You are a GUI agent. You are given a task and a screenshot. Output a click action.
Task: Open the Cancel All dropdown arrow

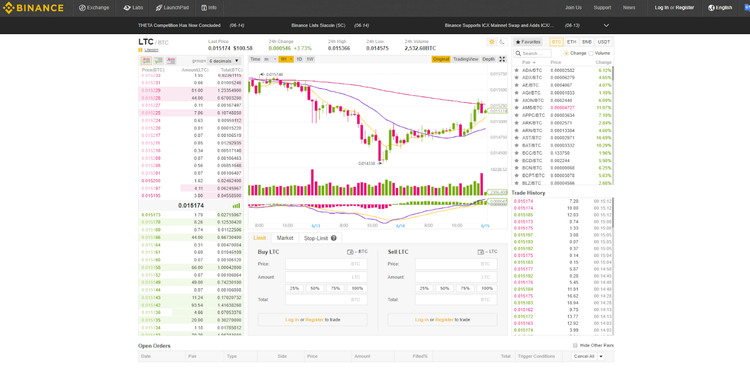click(601, 356)
